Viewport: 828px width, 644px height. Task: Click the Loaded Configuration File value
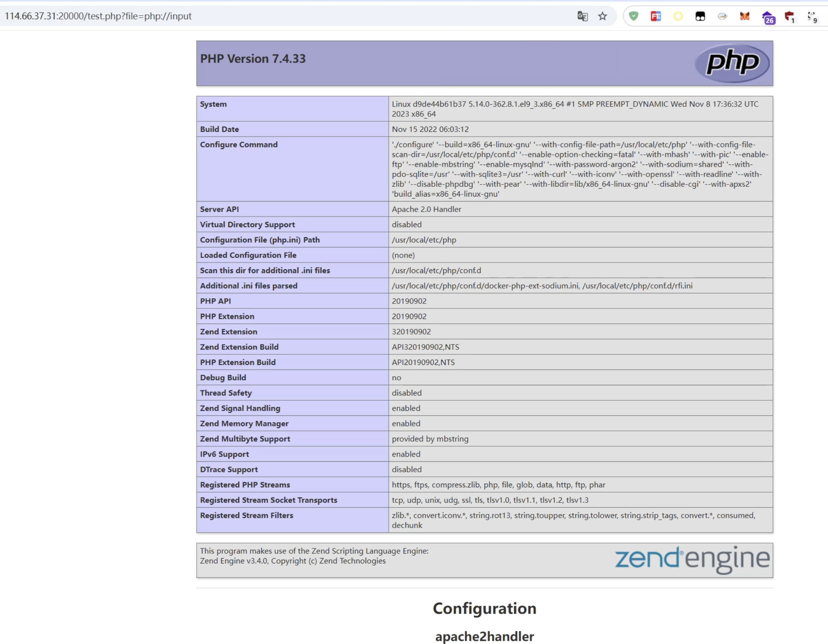click(403, 255)
